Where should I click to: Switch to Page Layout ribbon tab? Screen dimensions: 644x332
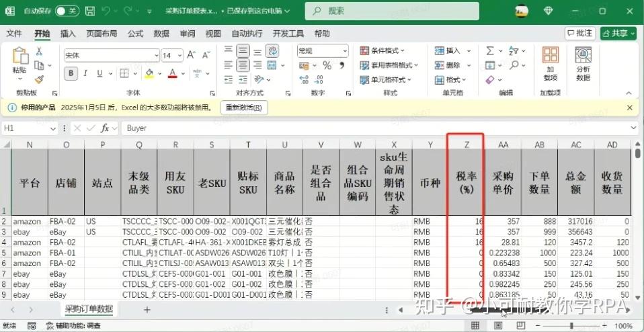(102, 33)
